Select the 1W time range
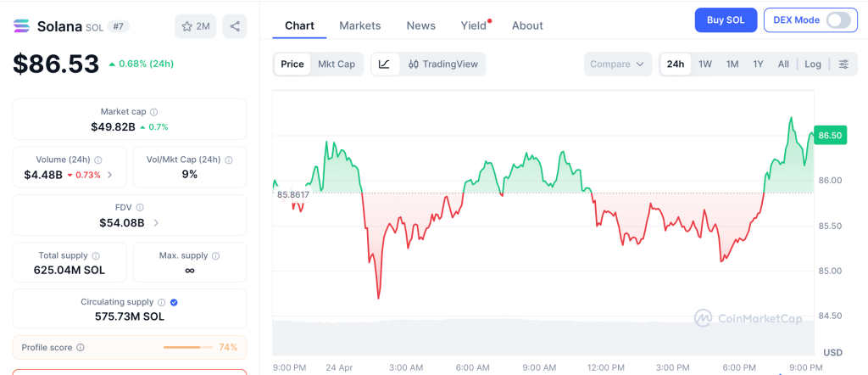The width and height of the screenshot is (868, 375). (x=704, y=64)
